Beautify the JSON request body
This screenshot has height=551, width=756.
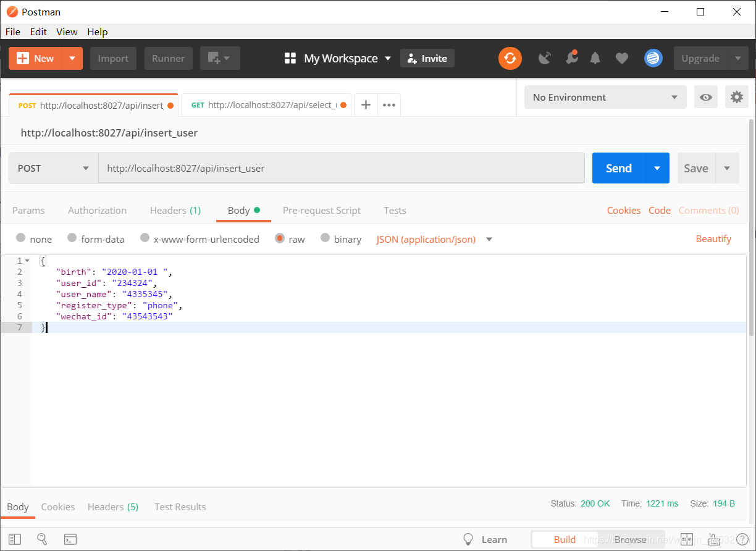(713, 239)
